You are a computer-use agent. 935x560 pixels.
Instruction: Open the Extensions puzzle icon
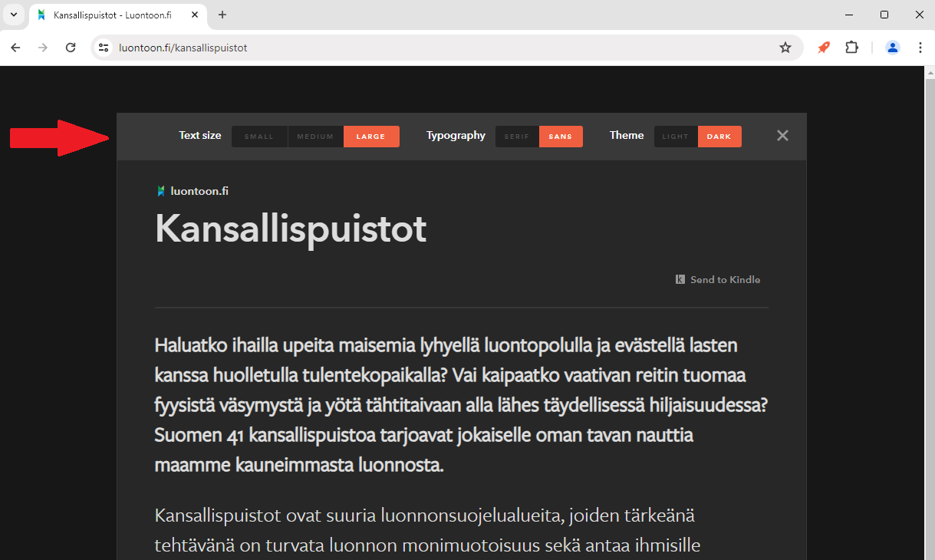pos(851,48)
